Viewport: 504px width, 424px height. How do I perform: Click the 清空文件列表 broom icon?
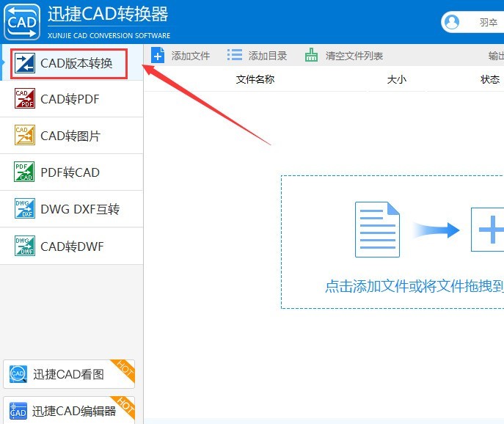coord(312,55)
